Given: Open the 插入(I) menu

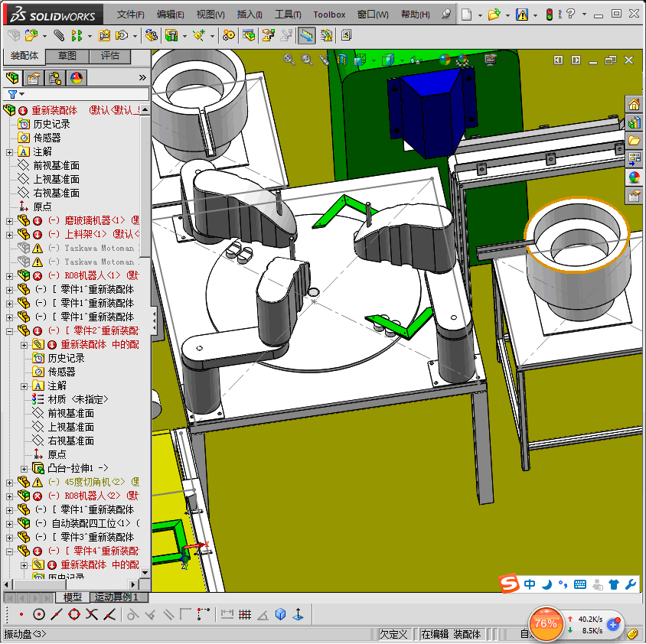Looking at the screenshot, I should [x=250, y=15].
